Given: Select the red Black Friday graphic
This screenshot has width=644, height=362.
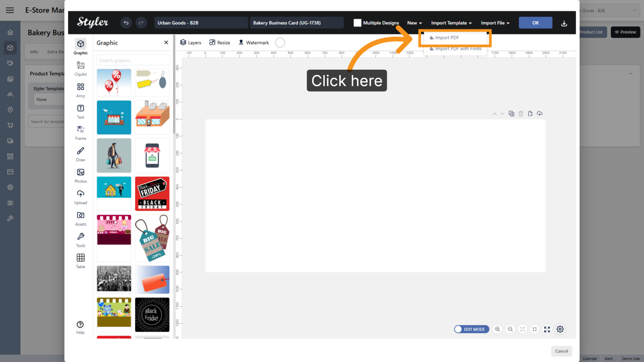Looking at the screenshot, I should pyautogui.click(x=152, y=193).
